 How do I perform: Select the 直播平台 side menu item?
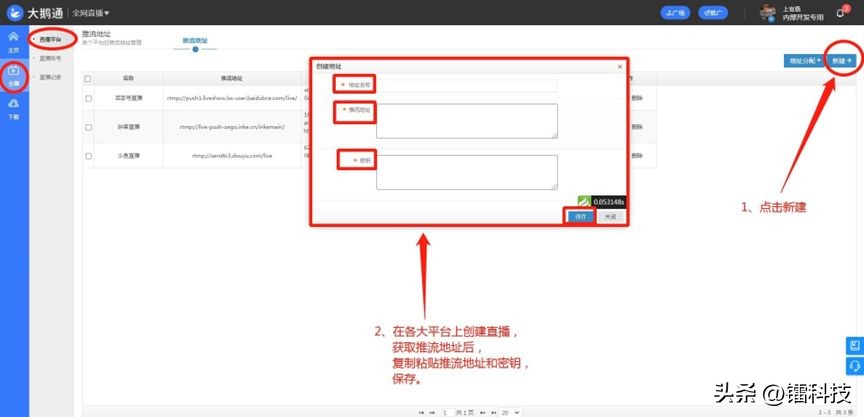click(50, 40)
